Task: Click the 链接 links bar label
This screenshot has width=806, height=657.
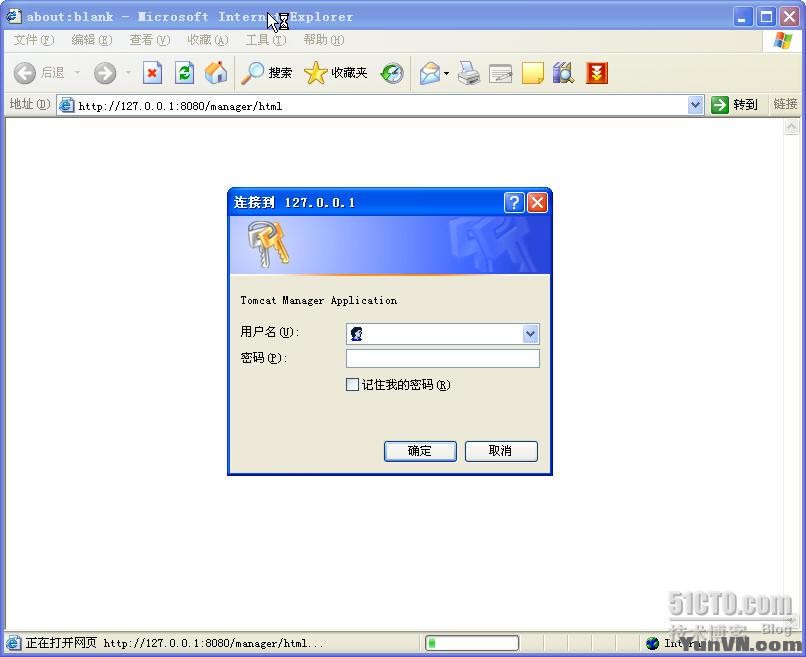Action: click(785, 104)
